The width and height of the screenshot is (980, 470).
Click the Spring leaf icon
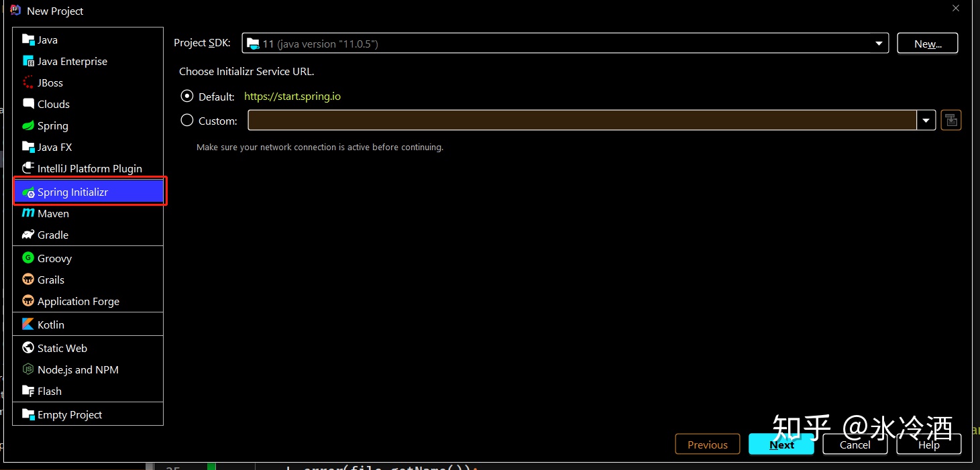[28, 125]
